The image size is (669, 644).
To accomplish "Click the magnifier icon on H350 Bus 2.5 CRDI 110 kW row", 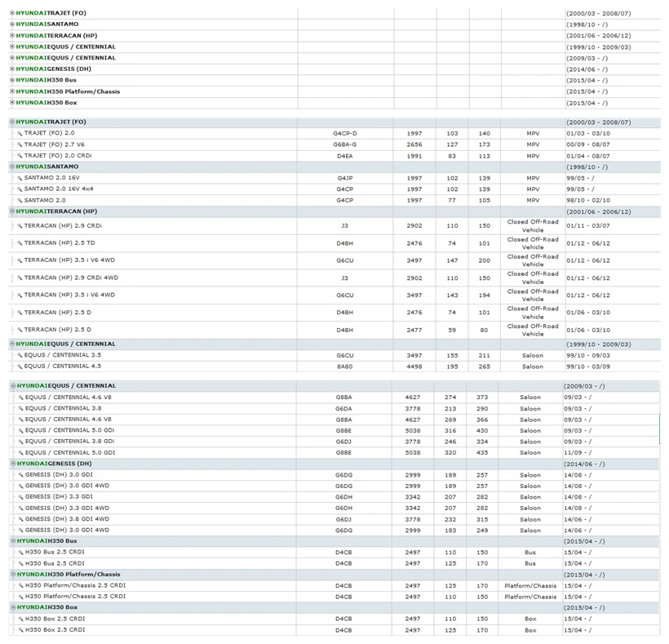I will coord(20,553).
